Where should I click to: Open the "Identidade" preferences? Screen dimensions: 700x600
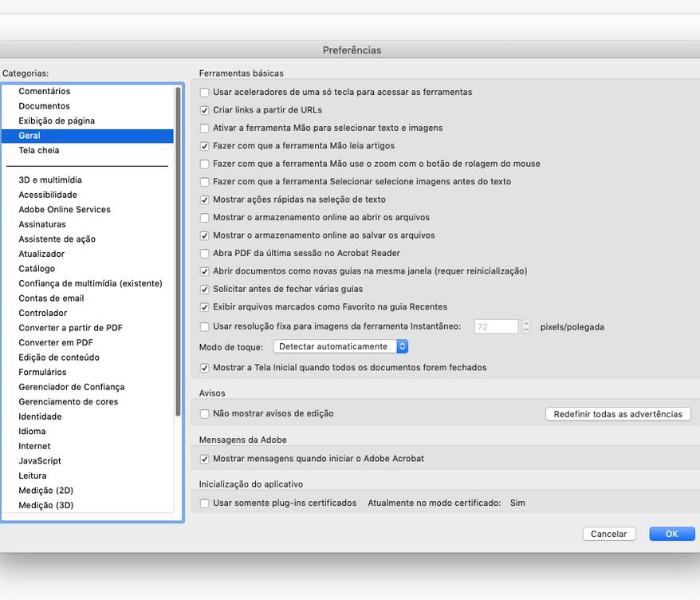(x=39, y=416)
